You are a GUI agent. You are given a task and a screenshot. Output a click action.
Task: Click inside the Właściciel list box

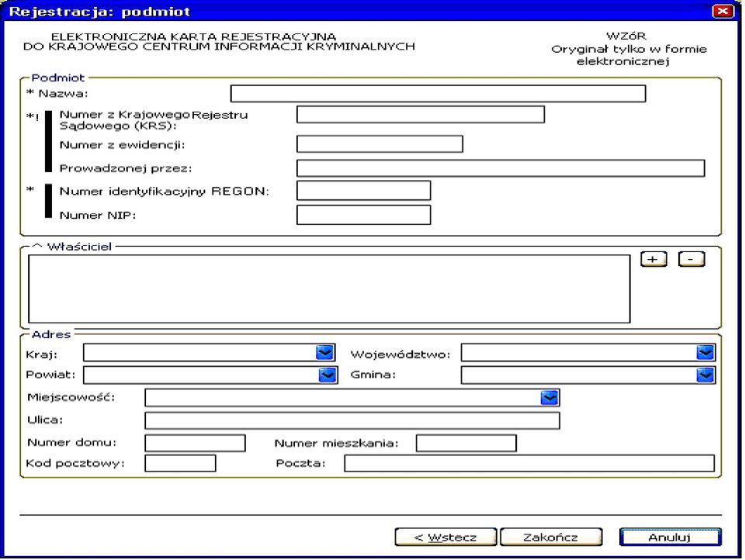pyautogui.click(x=329, y=289)
